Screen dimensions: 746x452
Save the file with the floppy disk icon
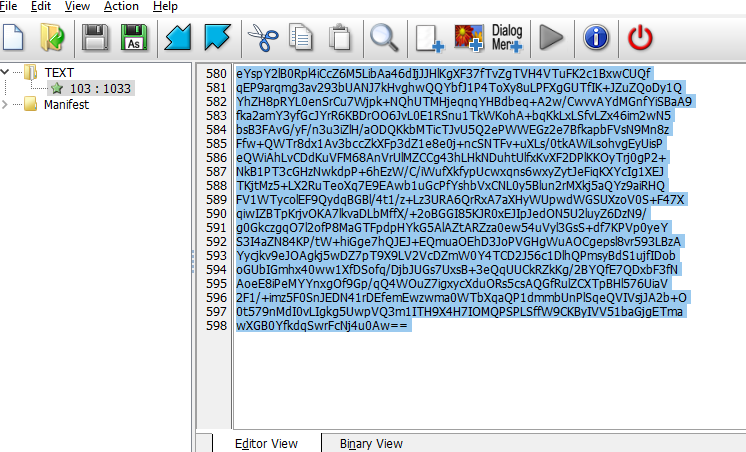95,38
